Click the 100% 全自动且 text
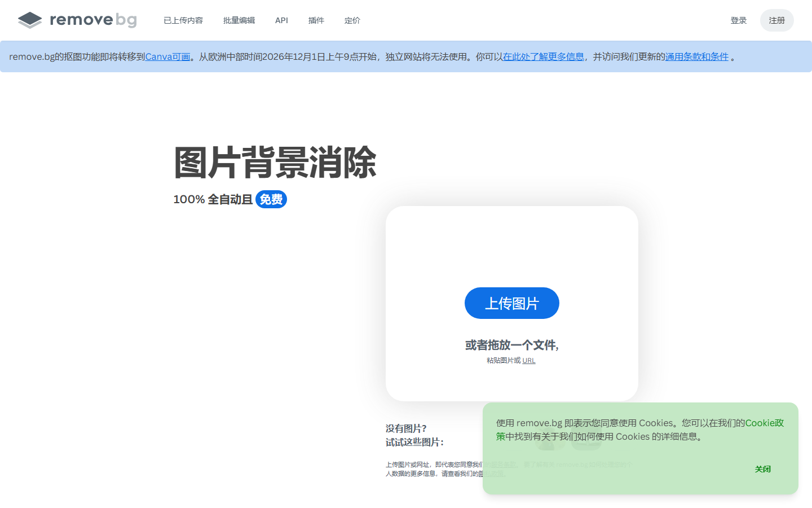The width and height of the screenshot is (812, 508). pos(213,199)
